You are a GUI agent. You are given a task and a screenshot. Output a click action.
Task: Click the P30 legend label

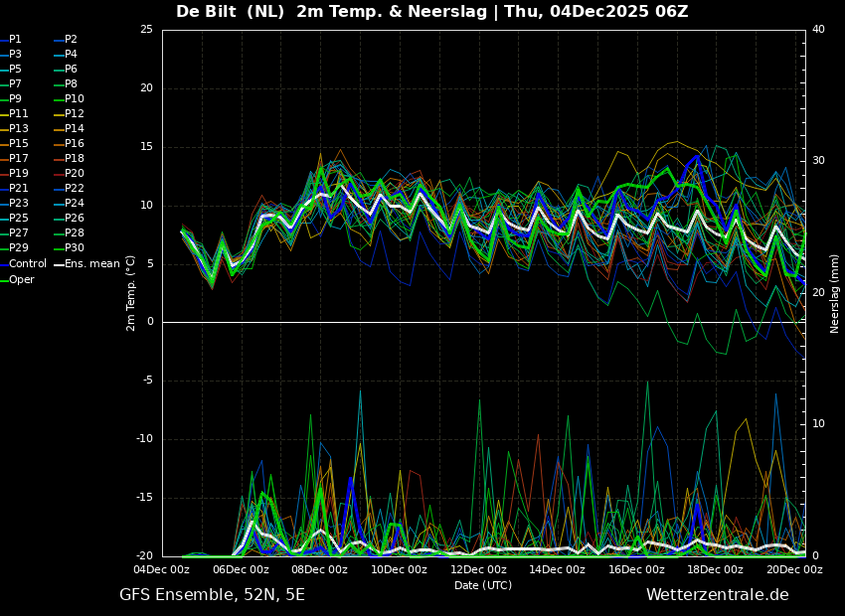tap(75, 248)
